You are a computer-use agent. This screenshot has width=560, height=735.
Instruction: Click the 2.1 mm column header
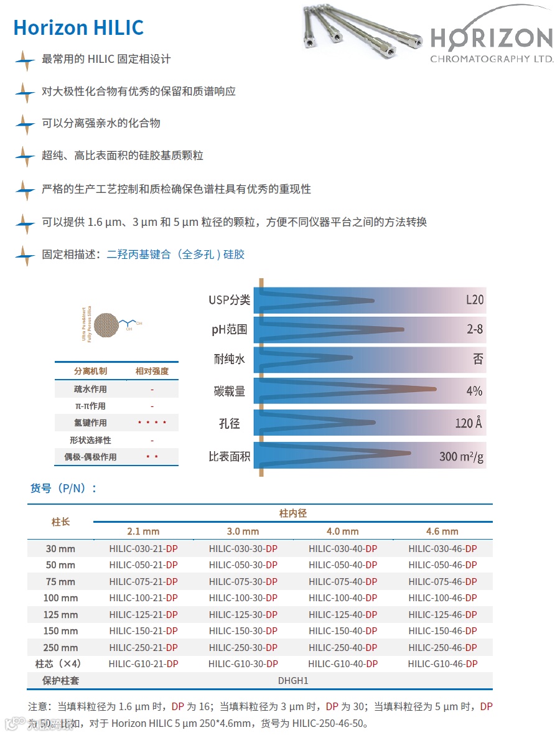(143, 531)
